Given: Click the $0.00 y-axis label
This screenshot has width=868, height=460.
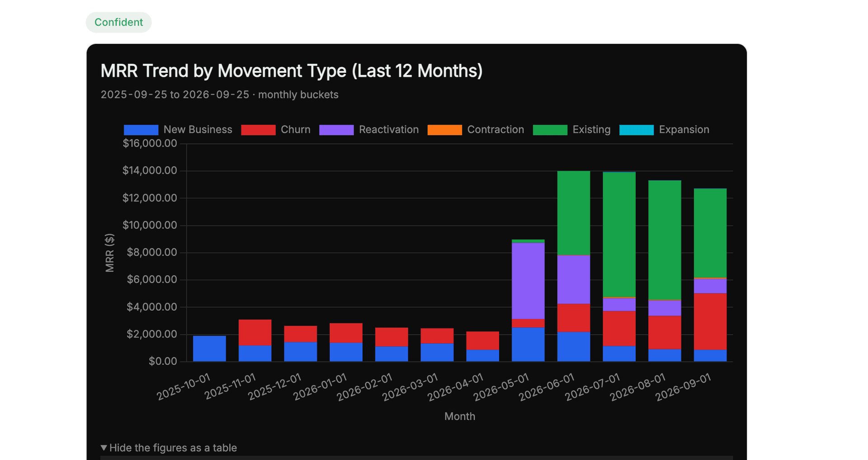Looking at the screenshot, I should (163, 361).
